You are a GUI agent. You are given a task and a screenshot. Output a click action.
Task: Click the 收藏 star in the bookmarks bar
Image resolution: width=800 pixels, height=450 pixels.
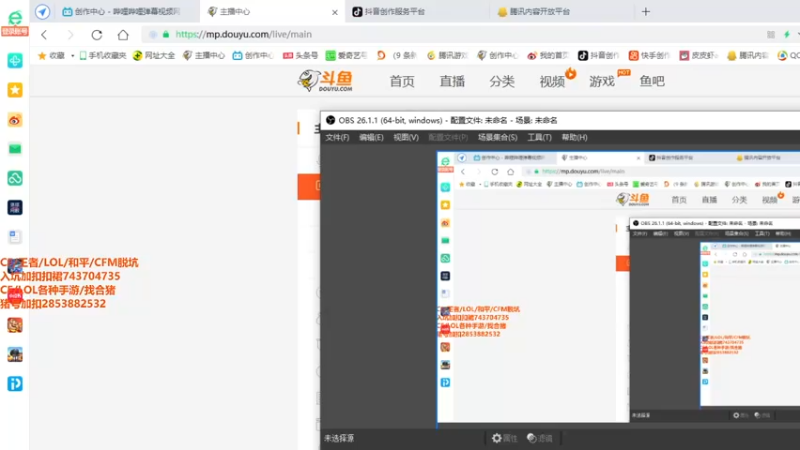42,56
